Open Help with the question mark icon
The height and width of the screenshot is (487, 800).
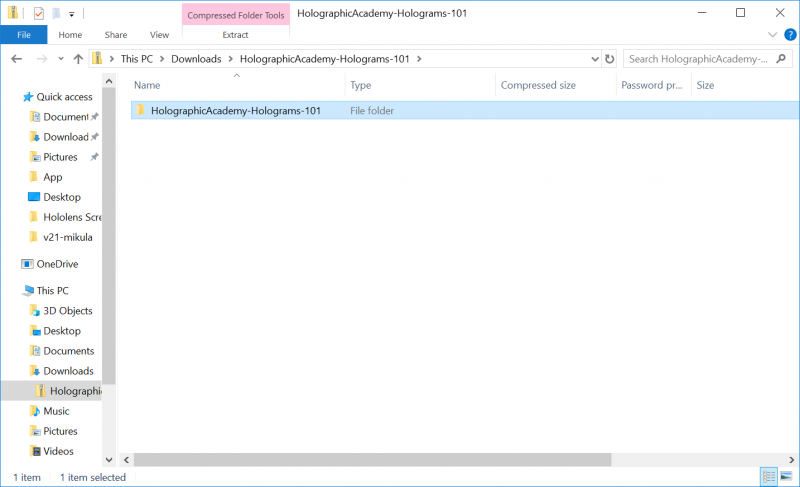tap(790, 35)
